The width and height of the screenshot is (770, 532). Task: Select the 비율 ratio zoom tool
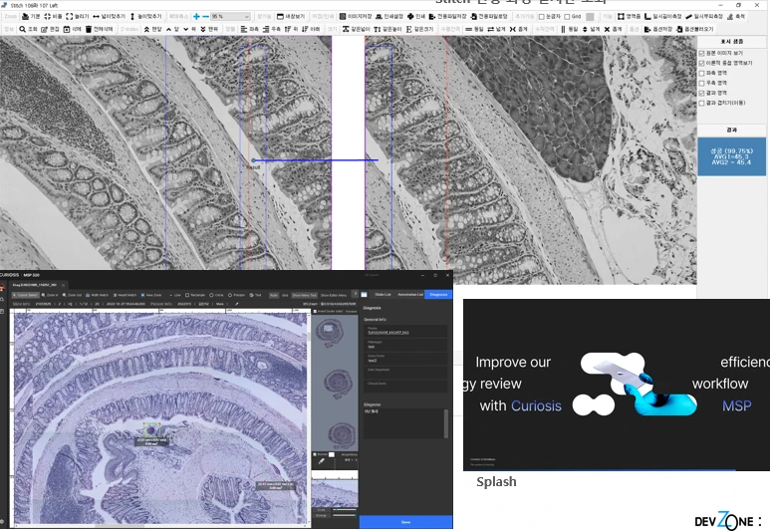click(53, 16)
